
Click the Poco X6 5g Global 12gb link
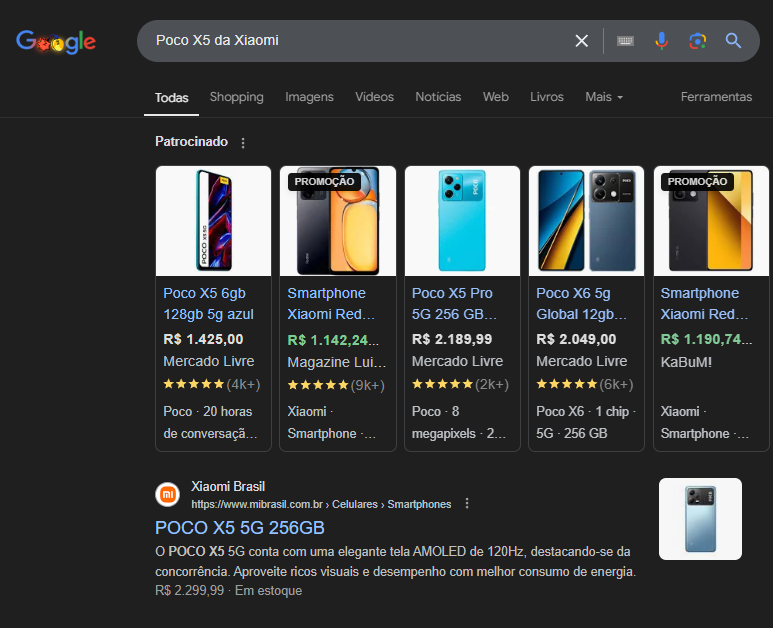point(581,304)
